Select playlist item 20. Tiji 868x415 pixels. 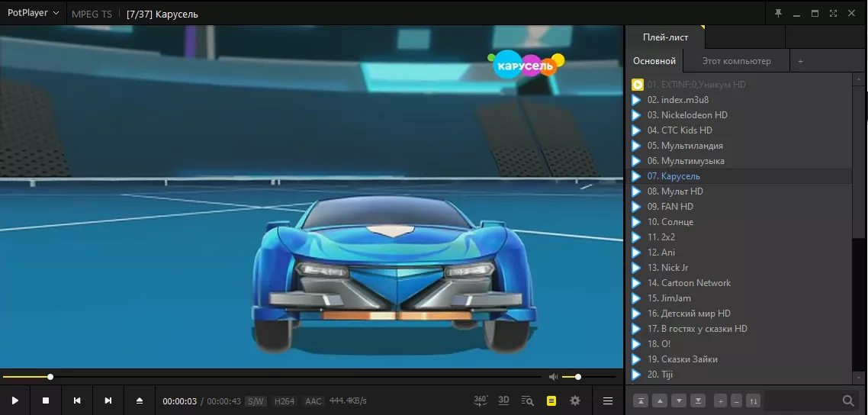pyautogui.click(x=738, y=374)
